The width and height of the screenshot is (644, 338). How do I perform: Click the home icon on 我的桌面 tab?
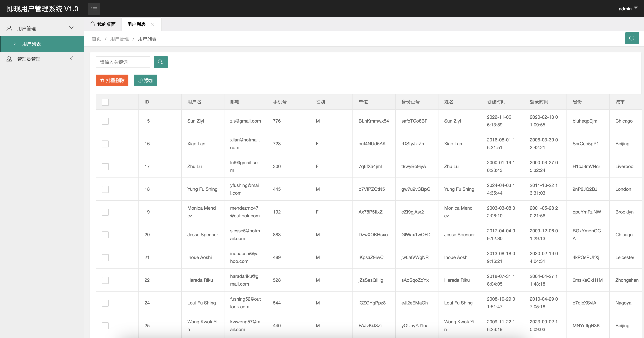click(93, 24)
